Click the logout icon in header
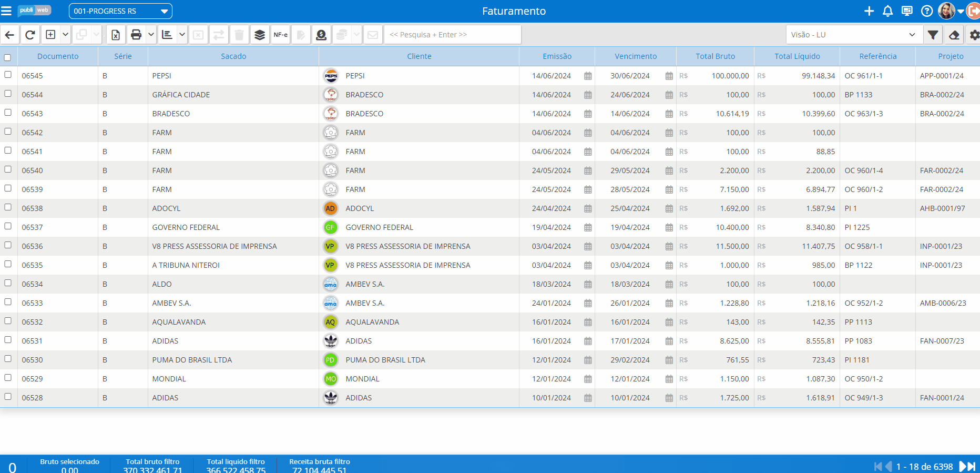 coord(973,11)
